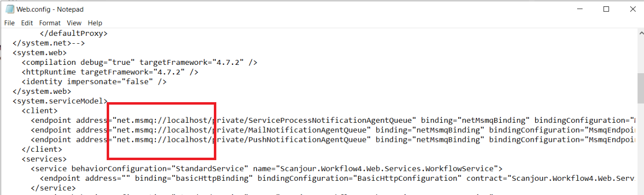Click the vertical scrollbar up arrow
Image resolution: width=644 pixels, height=195 pixels.
640,33
